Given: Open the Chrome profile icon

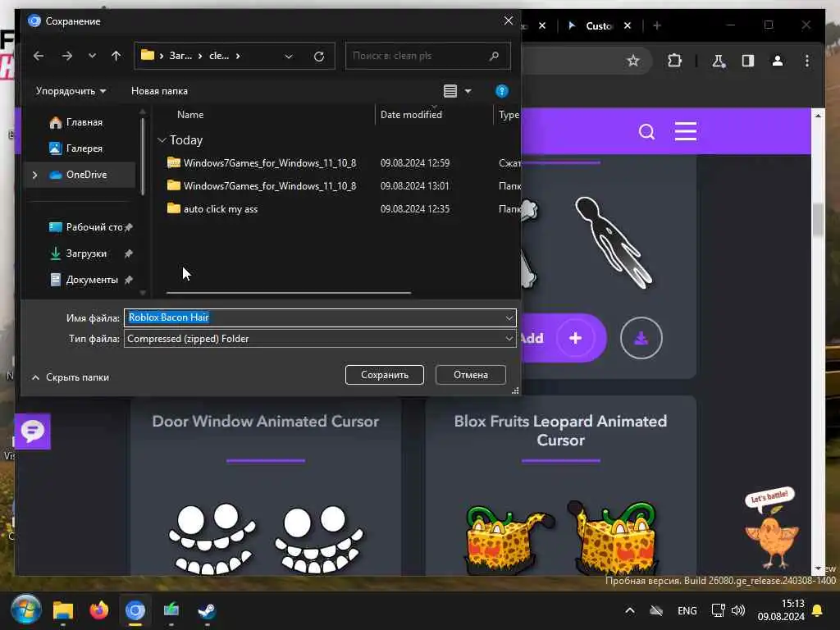Looking at the screenshot, I should pos(778,61).
